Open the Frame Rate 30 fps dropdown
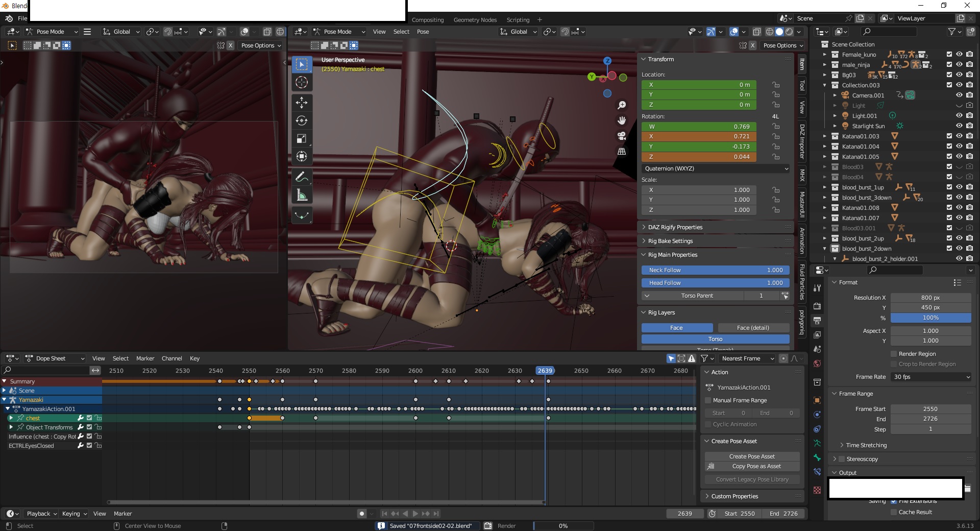 [x=930, y=377]
